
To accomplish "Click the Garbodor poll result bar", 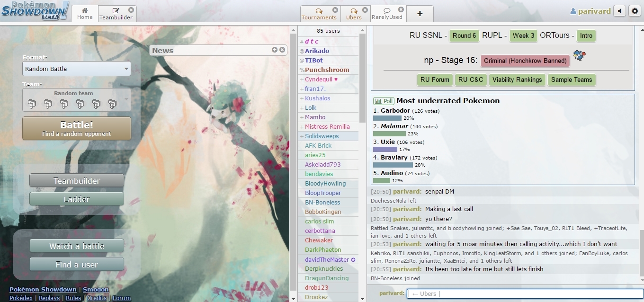I will 387,118.
